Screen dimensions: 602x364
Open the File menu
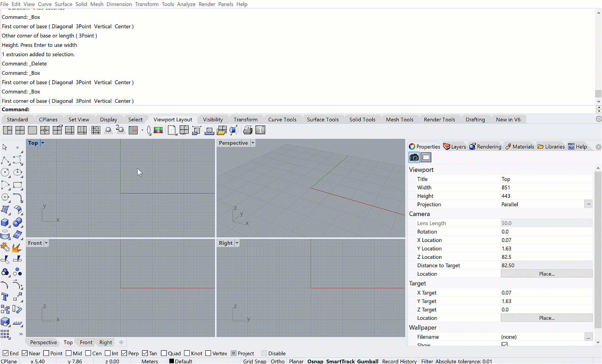click(4, 4)
